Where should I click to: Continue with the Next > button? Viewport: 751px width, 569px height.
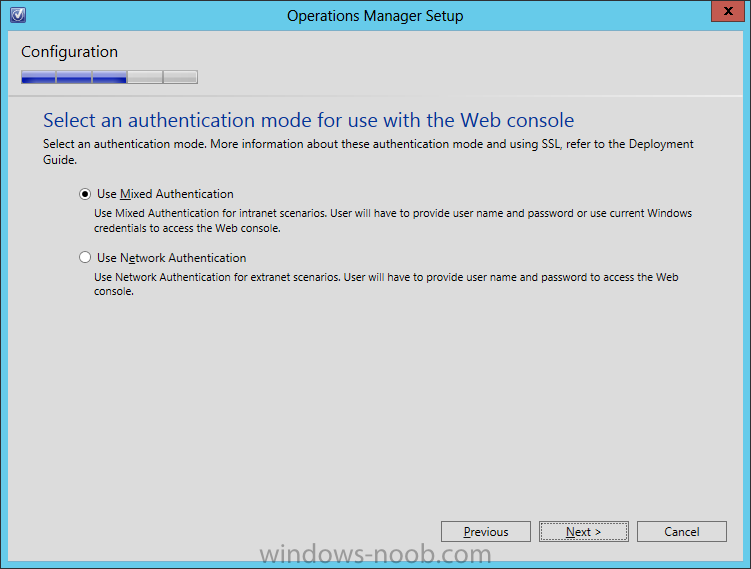tap(583, 532)
